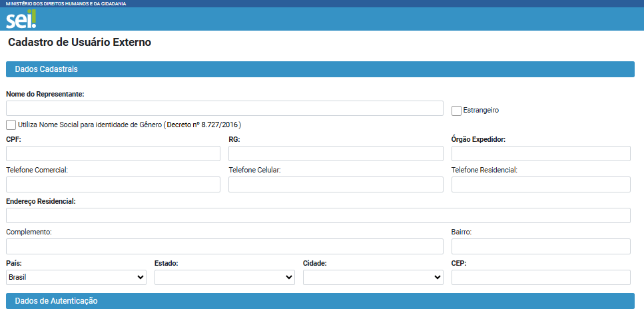Viewport: 644px width, 321px height.
Task: Check the Estrangeiro checkbox
Action: [456, 111]
